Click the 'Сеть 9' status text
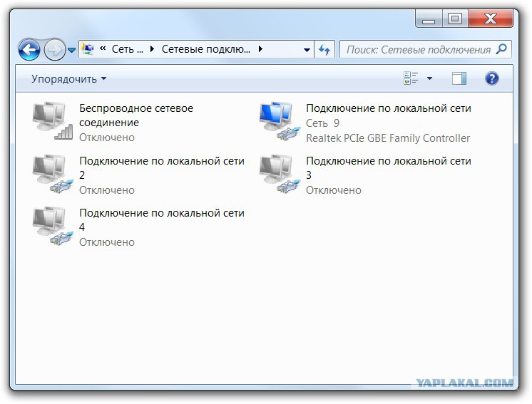The image size is (532, 404). (322, 123)
